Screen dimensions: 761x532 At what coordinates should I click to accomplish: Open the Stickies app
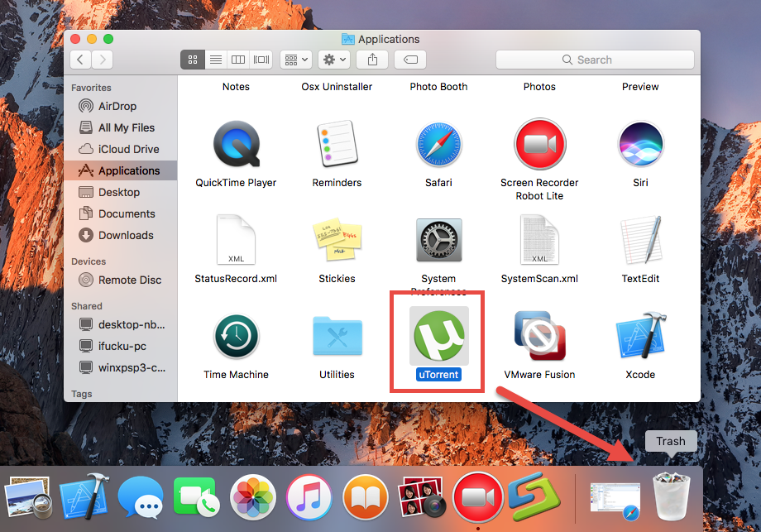point(337,240)
